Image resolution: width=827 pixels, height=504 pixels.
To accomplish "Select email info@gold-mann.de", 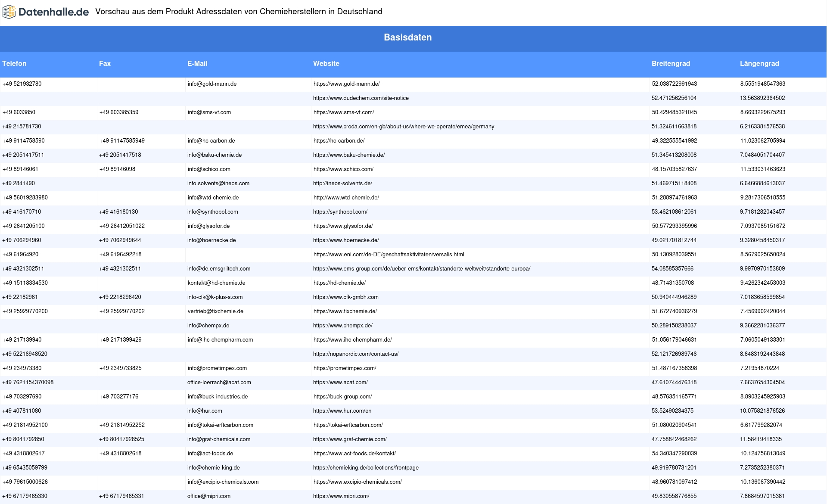I will (x=212, y=84).
